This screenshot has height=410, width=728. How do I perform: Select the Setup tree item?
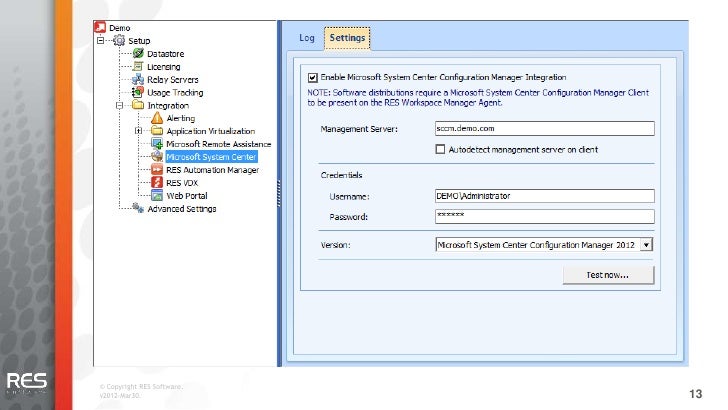(139, 41)
